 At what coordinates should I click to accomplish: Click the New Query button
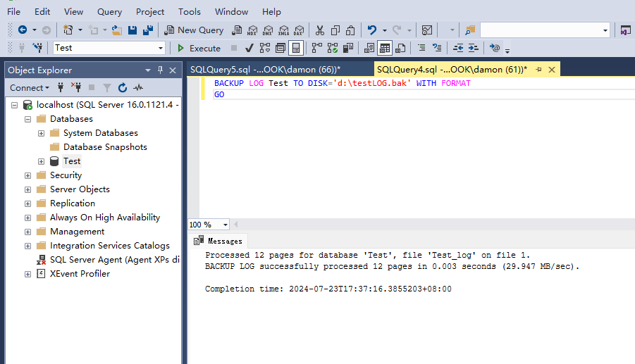pyautogui.click(x=194, y=30)
